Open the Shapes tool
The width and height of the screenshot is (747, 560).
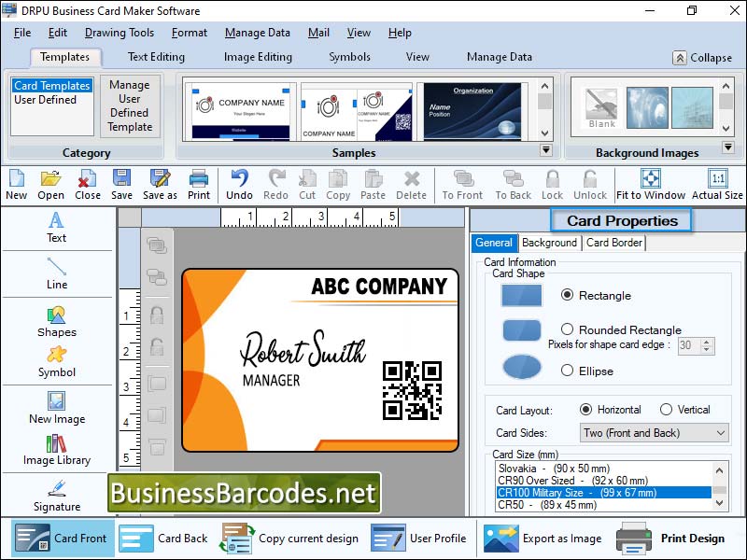(56, 322)
